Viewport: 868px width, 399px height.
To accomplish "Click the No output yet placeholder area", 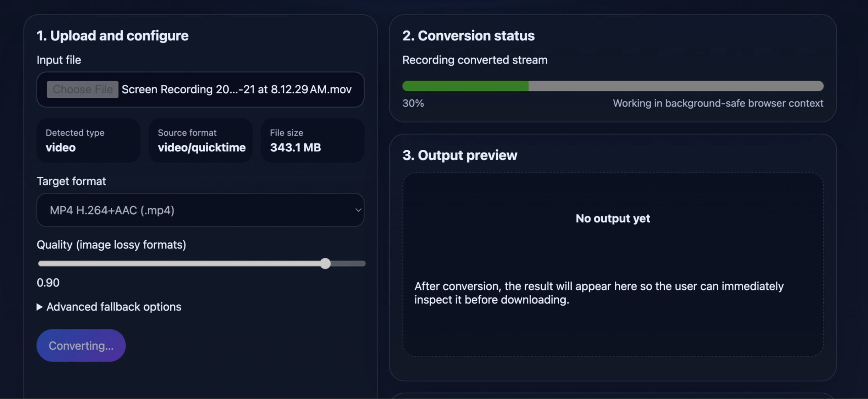I will [613, 218].
